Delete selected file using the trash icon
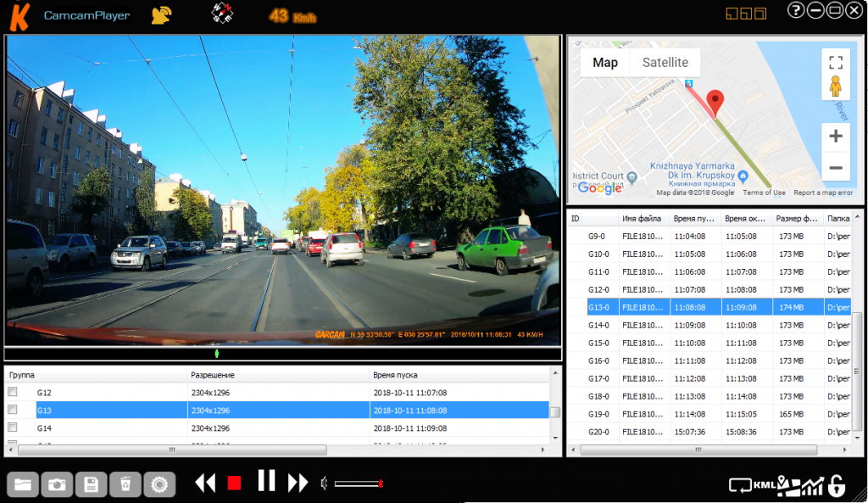This screenshot has width=868, height=503. point(125,483)
